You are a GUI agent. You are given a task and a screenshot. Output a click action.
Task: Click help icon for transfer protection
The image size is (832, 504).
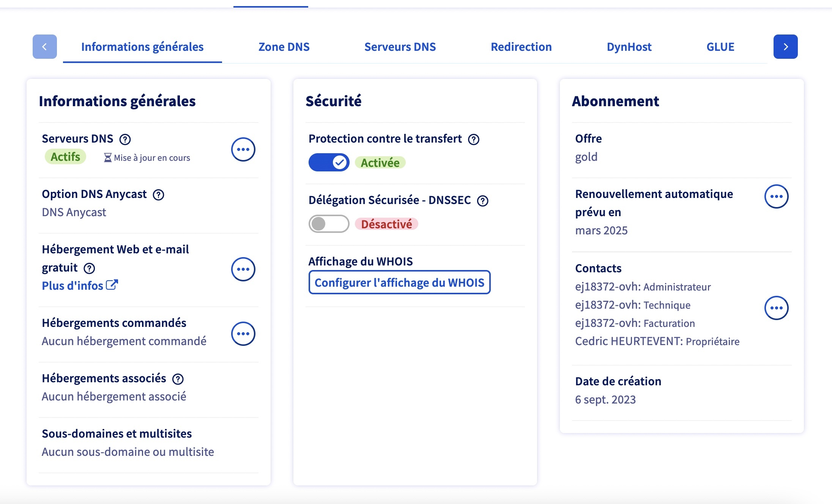pos(473,140)
